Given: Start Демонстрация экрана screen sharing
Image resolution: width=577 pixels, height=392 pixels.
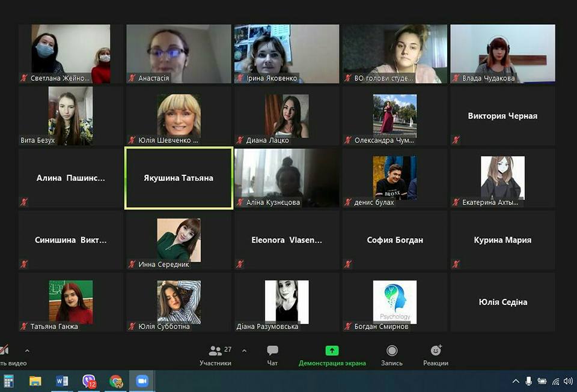Looking at the screenshot, I should (x=332, y=354).
